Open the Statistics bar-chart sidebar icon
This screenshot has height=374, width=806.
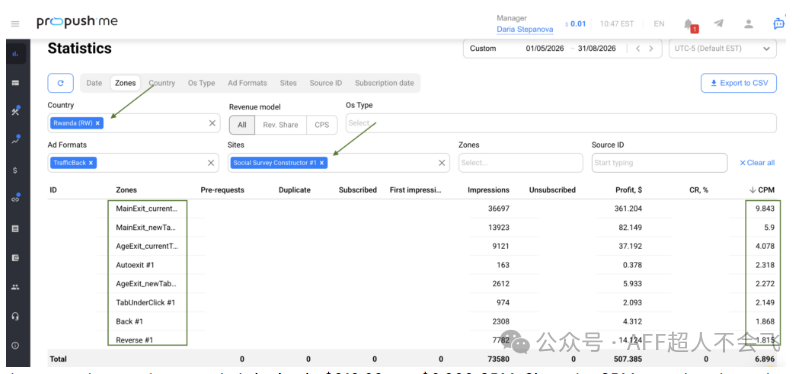[15, 54]
